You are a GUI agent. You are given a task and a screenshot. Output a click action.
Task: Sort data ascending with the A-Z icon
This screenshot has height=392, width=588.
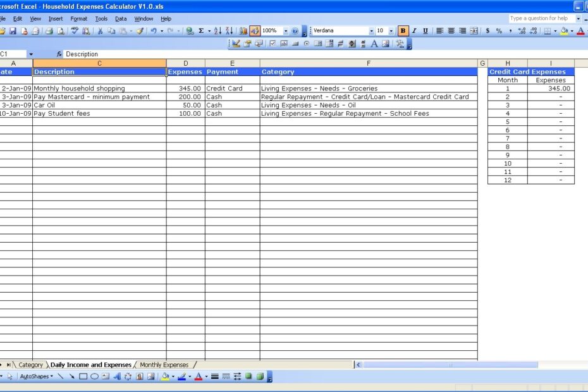216,30
